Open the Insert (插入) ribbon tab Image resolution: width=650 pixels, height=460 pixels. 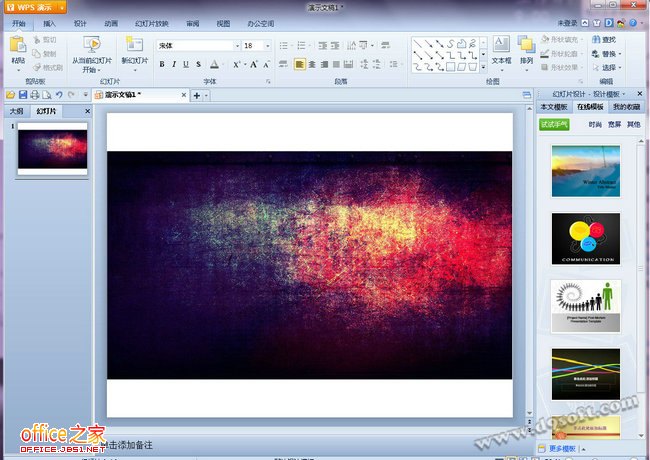(x=49, y=22)
